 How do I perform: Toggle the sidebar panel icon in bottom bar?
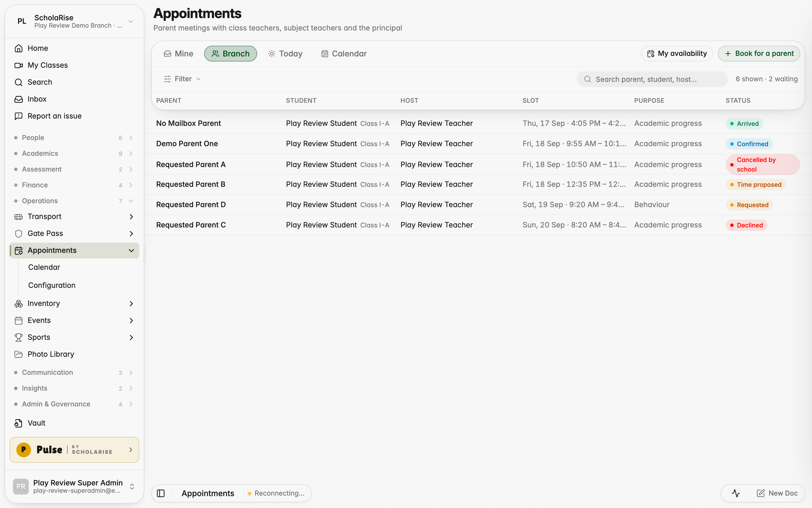[x=161, y=493]
